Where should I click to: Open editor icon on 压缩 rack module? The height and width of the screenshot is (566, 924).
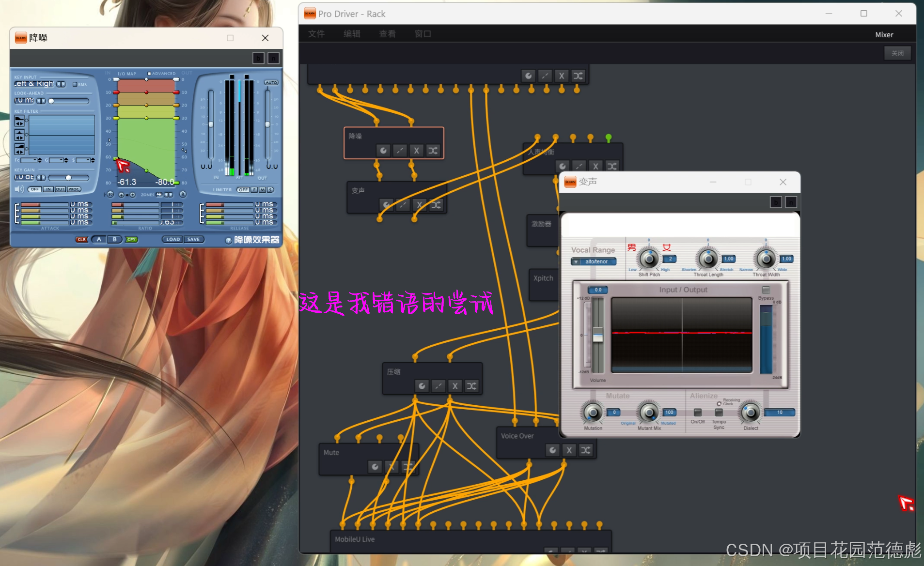pos(439,386)
